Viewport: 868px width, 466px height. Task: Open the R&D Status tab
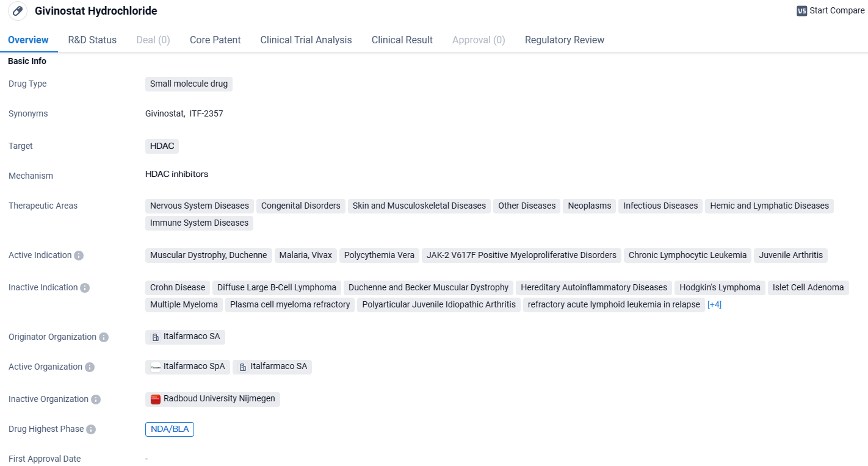(x=92, y=40)
